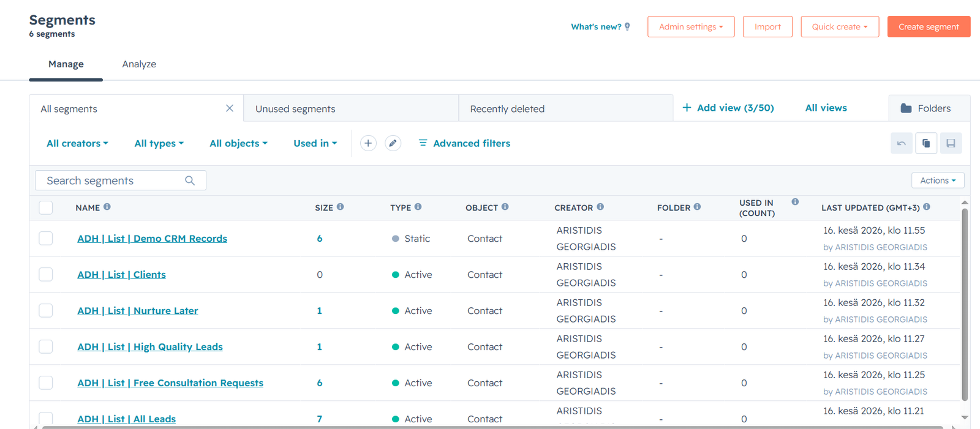980x429 pixels.
Task: Select the Unused segments view tab
Action: click(x=352, y=108)
